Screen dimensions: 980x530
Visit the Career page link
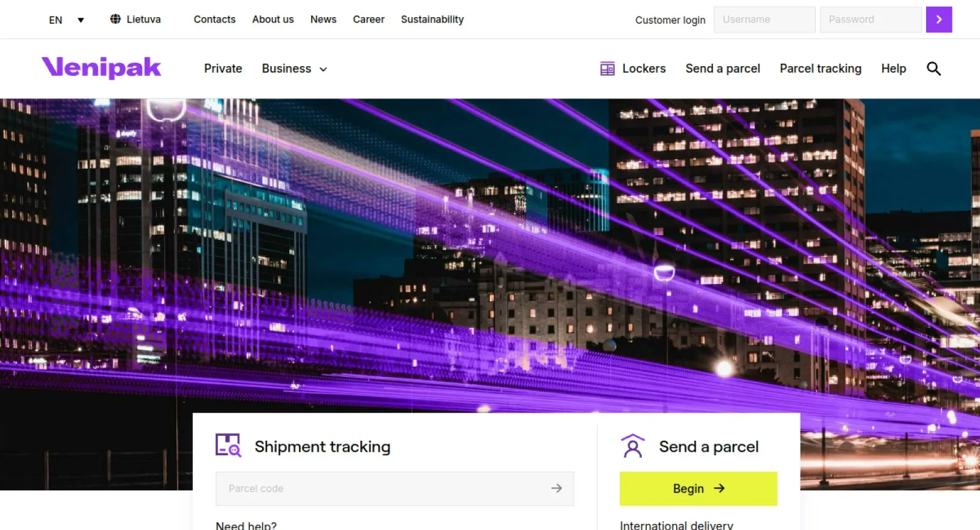[x=368, y=20]
